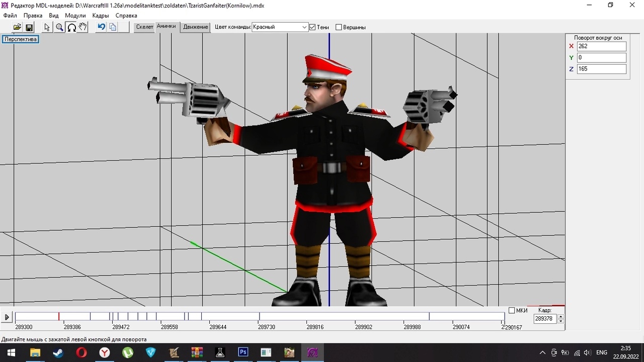The height and width of the screenshot is (362, 644).
Task: Click the Перспектива view button
Action: pos(21,39)
